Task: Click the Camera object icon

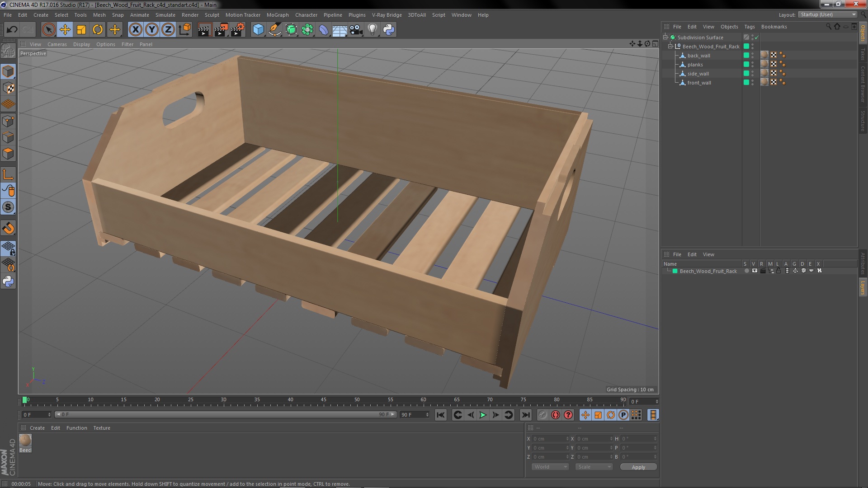Action: (356, 30)
